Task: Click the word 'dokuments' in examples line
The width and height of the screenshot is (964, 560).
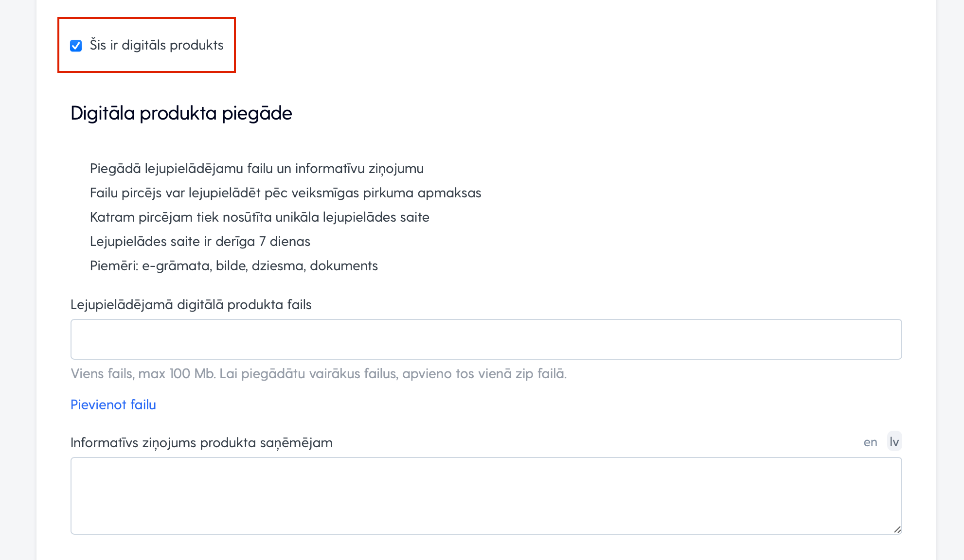Action: (x=344, y=266)
